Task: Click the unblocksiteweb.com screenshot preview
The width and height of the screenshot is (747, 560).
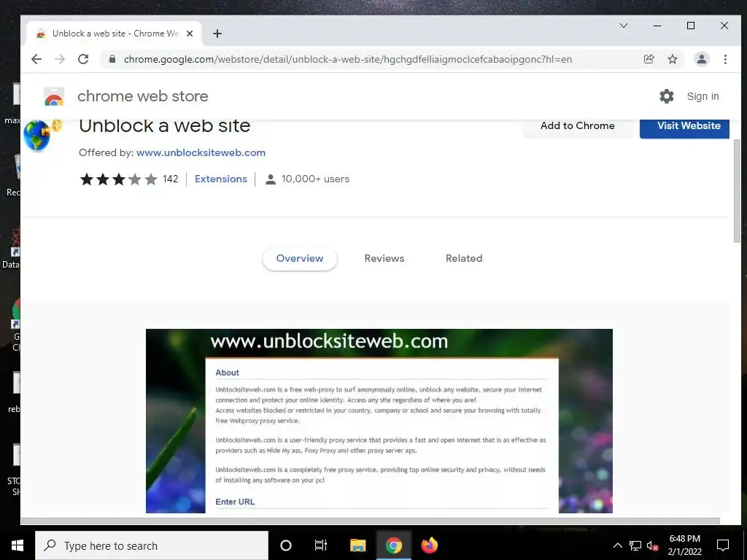Action: click(379, 421)
